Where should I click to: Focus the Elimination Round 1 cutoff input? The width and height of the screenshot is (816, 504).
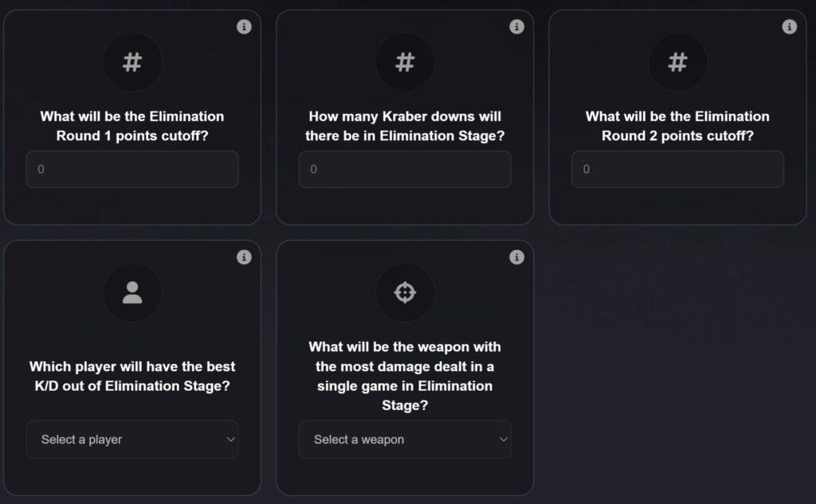pyautogui.click(x=132, y=170)
